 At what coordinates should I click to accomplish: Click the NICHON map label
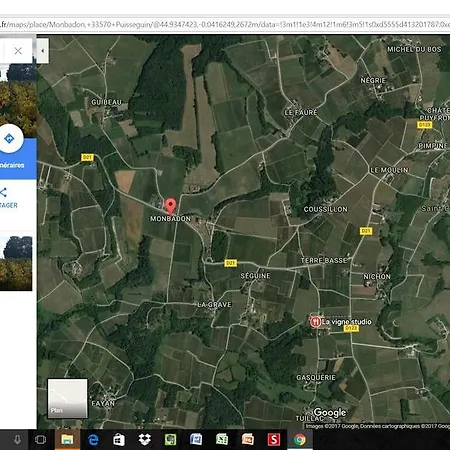pos(377,277)
